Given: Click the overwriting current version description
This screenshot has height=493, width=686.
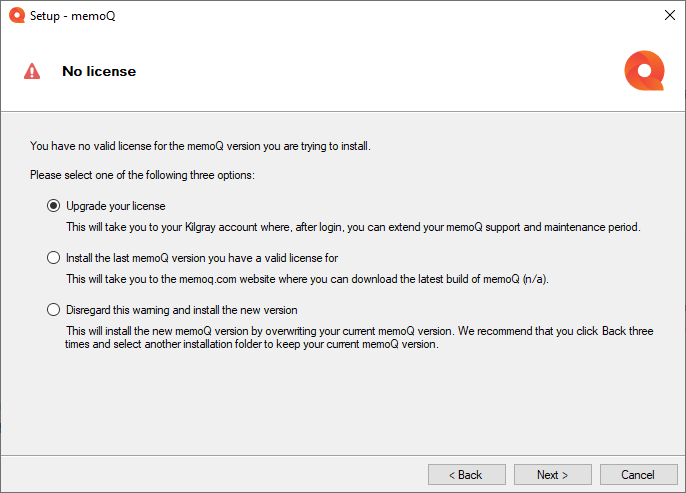Looking at the screenshot, I should (359, 337).
